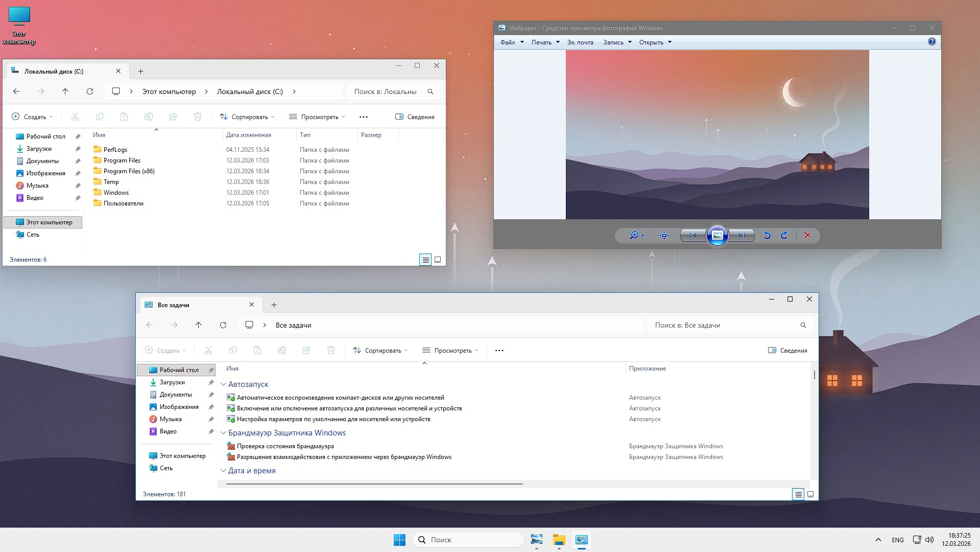This screenshot has height=552, width=980.
Task: Select the Cut icon in the C: drive toolbar
Action: coord(75,117)
